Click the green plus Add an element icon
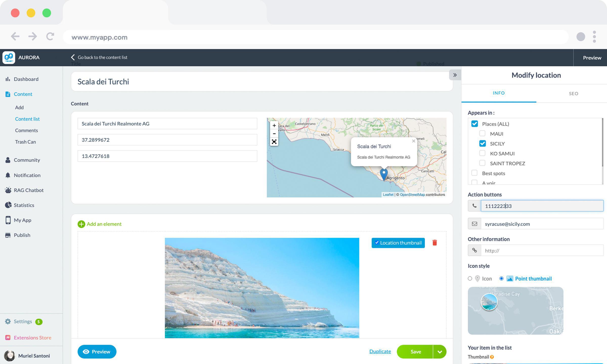The height and width of the screenshot is (364, 607). [x=81, y=224]
